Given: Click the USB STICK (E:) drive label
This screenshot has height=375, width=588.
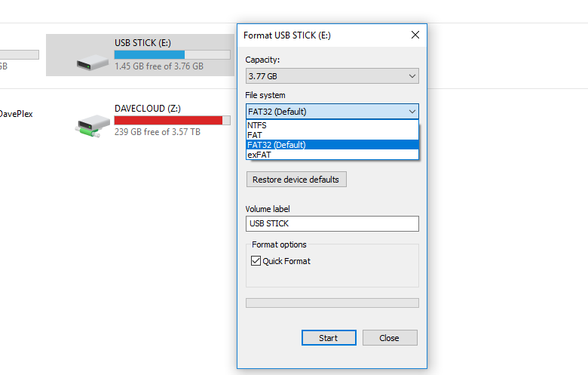Looking at the screenshot, I should pyautogui.click(x=143, y=43).
